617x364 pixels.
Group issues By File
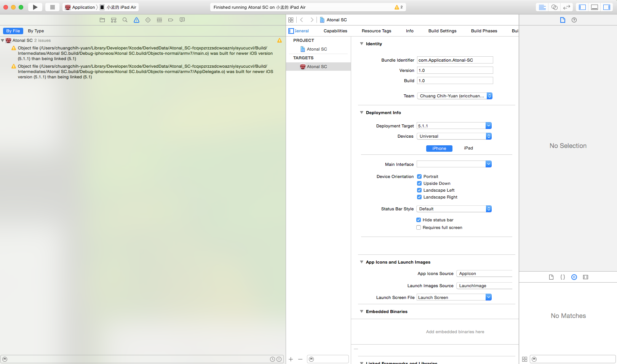pos(13,31)
